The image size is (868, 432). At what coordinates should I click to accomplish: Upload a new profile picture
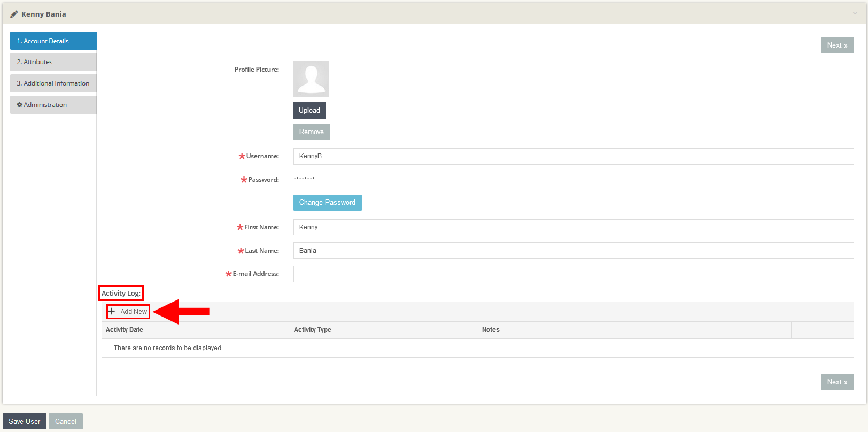[309, 110]
